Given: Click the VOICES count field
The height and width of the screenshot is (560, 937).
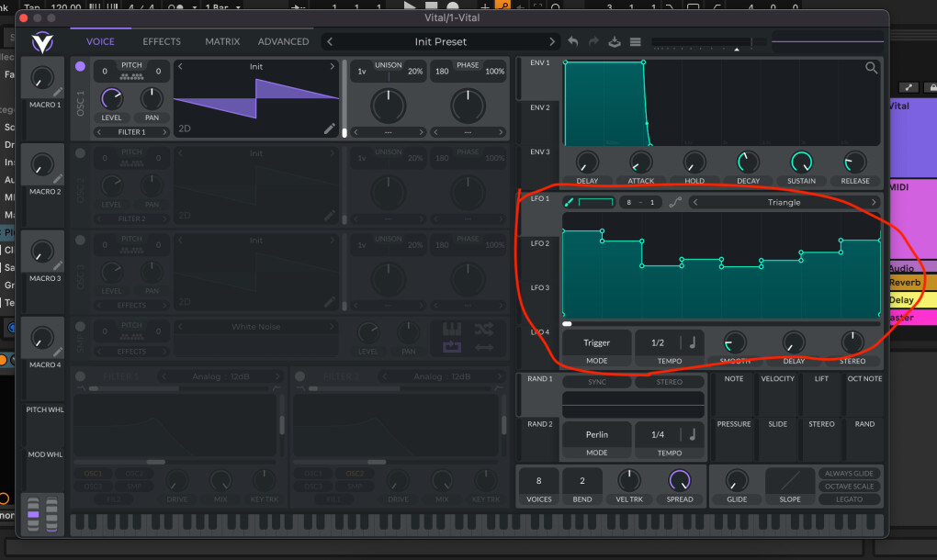Looking at the screenshot, I should click(538, 481).
